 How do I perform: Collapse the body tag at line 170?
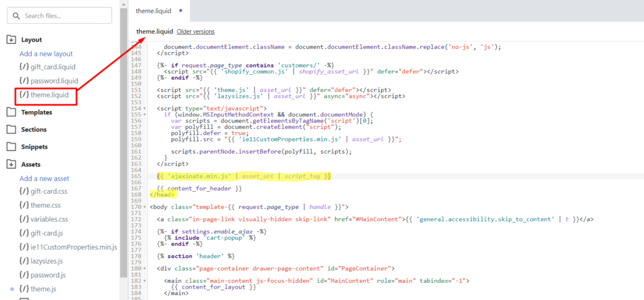tap(144, 206)
